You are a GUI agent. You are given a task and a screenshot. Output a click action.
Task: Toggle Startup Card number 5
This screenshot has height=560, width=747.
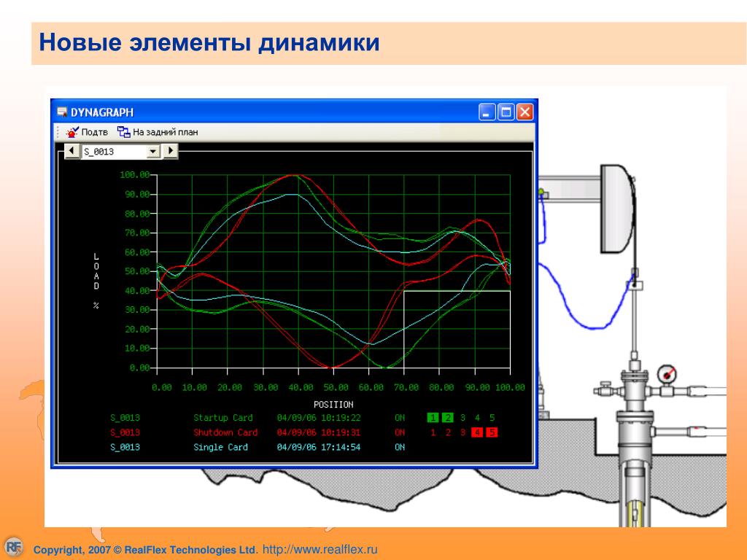(492, 418)
